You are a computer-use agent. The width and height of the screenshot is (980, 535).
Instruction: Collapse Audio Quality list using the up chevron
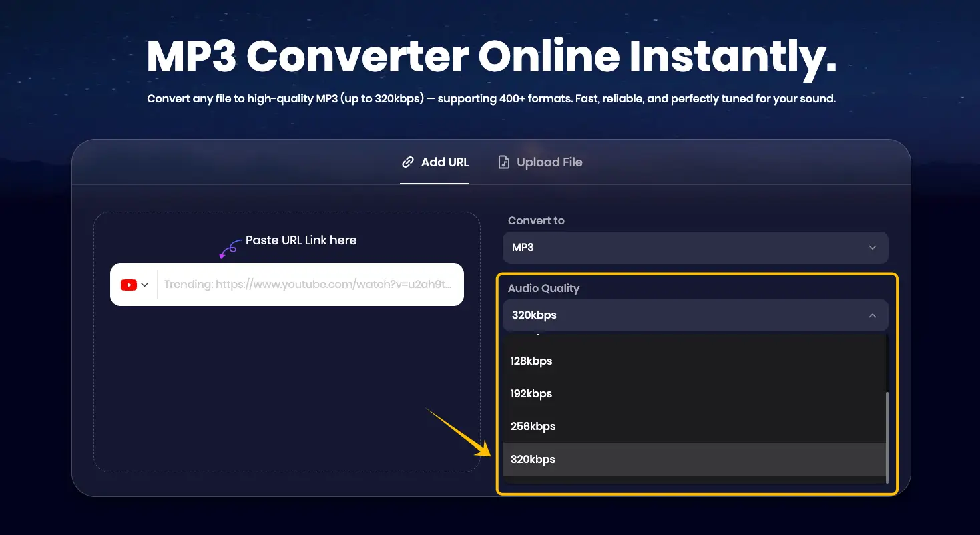pos(872,315)
